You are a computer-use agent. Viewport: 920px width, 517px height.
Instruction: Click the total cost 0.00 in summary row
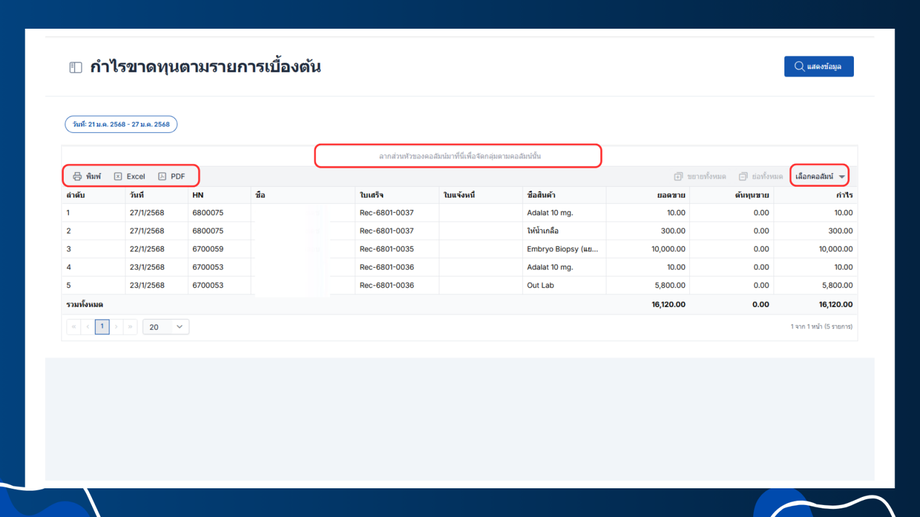pyautogui.click(x=760, y=305)
